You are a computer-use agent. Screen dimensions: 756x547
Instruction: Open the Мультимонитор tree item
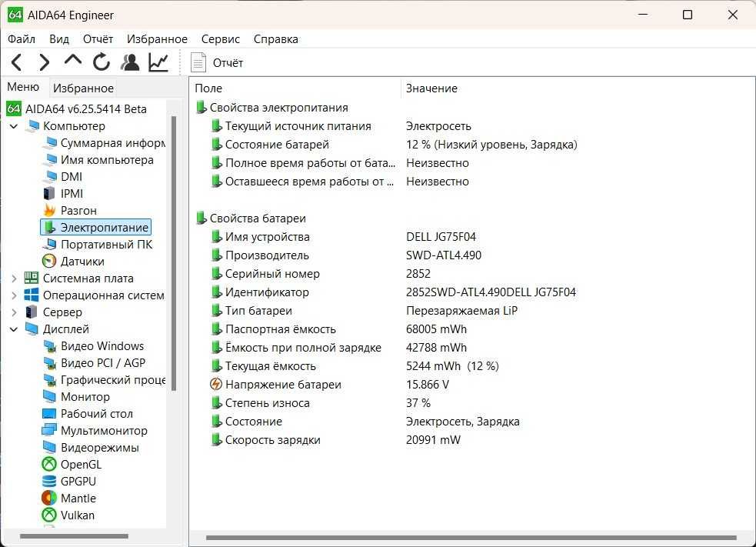[95, 431]
